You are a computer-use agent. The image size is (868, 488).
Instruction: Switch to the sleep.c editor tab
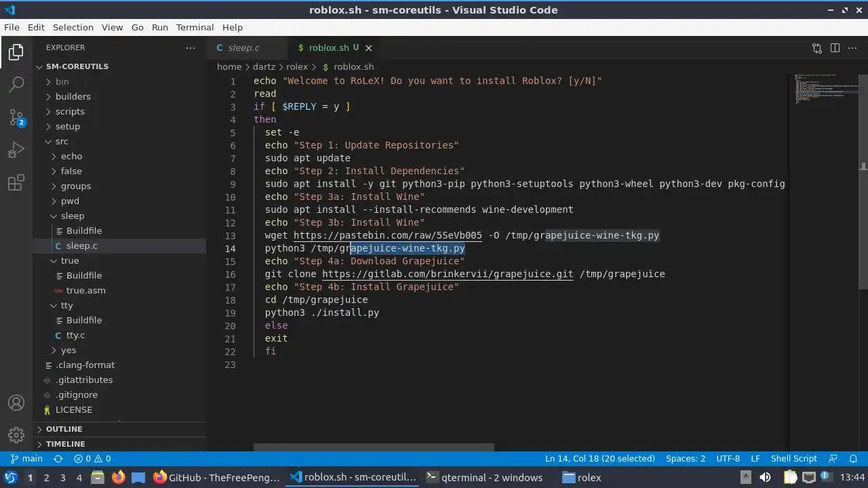tap(247, 47)
